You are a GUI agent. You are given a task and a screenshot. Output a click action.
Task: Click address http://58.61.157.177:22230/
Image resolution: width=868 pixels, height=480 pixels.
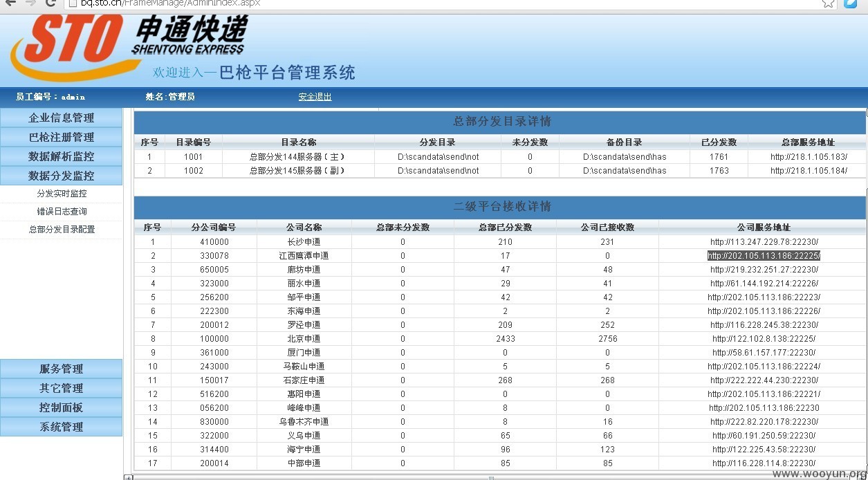point(764,353)
